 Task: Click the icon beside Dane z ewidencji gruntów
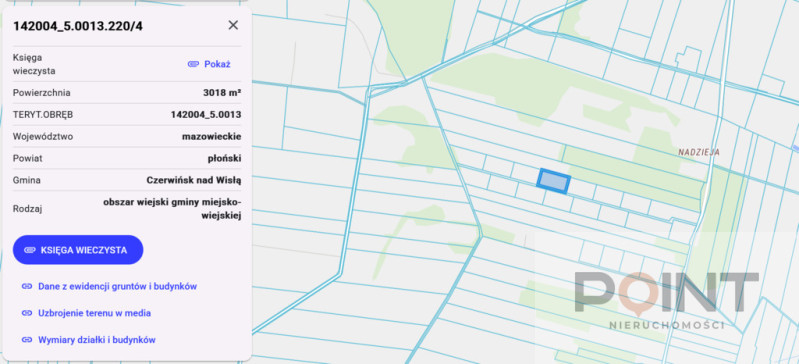tap(26, 287)
